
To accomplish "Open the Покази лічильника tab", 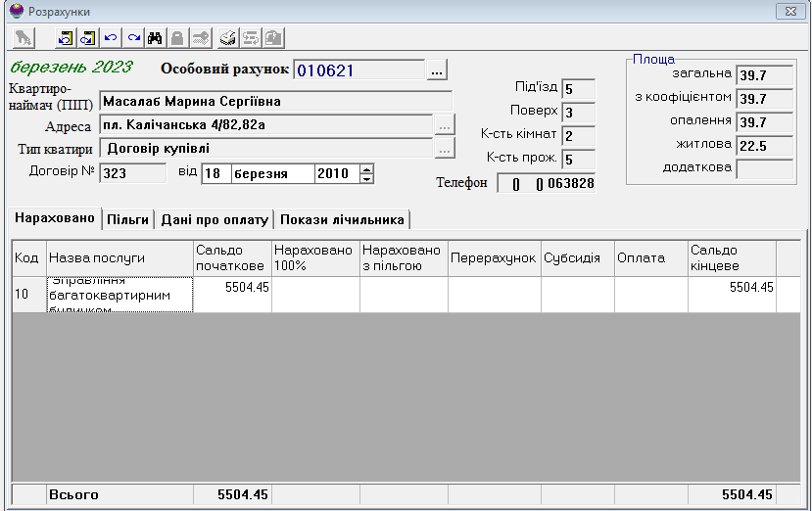I will pos(341,219).
